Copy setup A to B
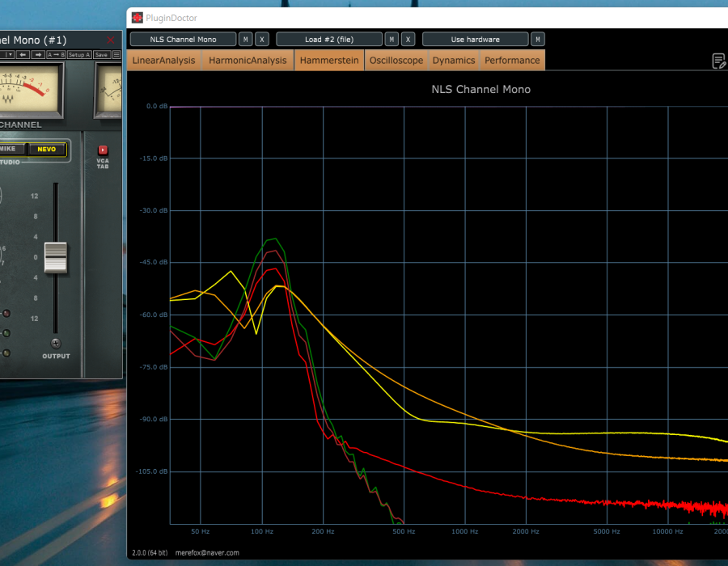Image resolution: width=728 pixels, height=566 pixels. point(56,55)
